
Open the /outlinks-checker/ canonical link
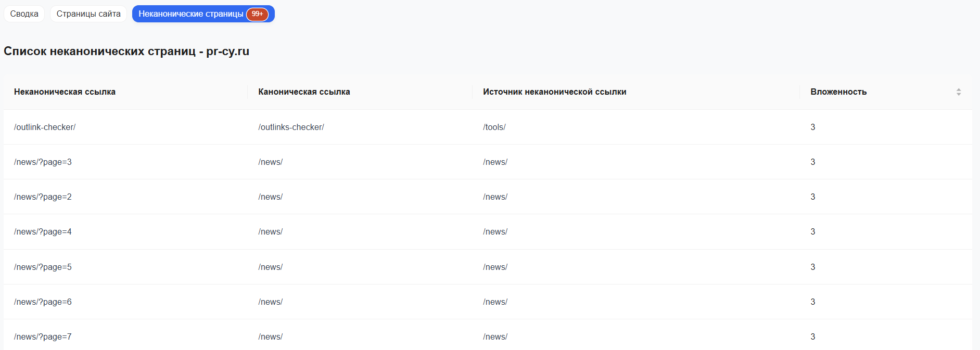click(x=291, y=127)
